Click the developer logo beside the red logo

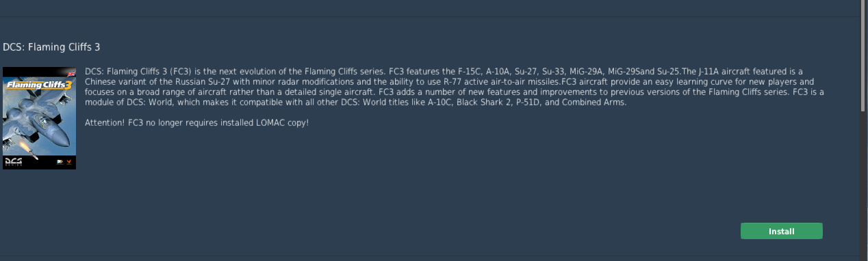59,162
